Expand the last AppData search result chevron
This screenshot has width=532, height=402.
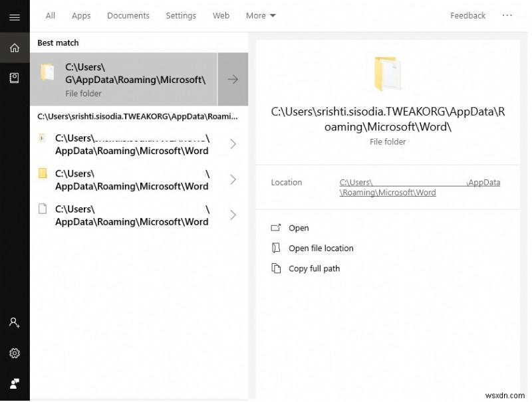point(232,215)
